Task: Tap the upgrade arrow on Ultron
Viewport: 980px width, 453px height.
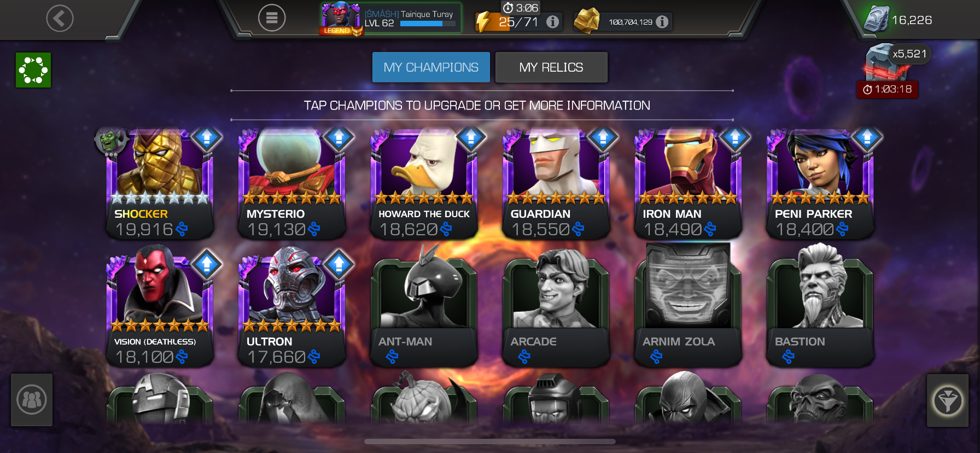Action: click(x=339, y=264)
